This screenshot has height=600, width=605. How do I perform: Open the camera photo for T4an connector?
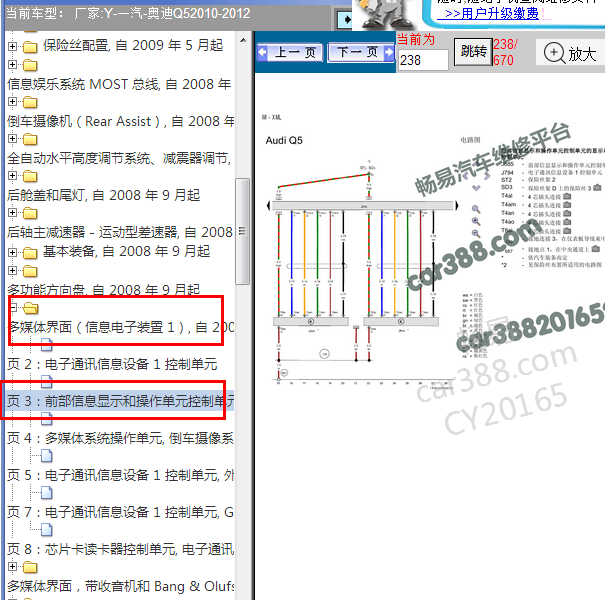(567, 213)
